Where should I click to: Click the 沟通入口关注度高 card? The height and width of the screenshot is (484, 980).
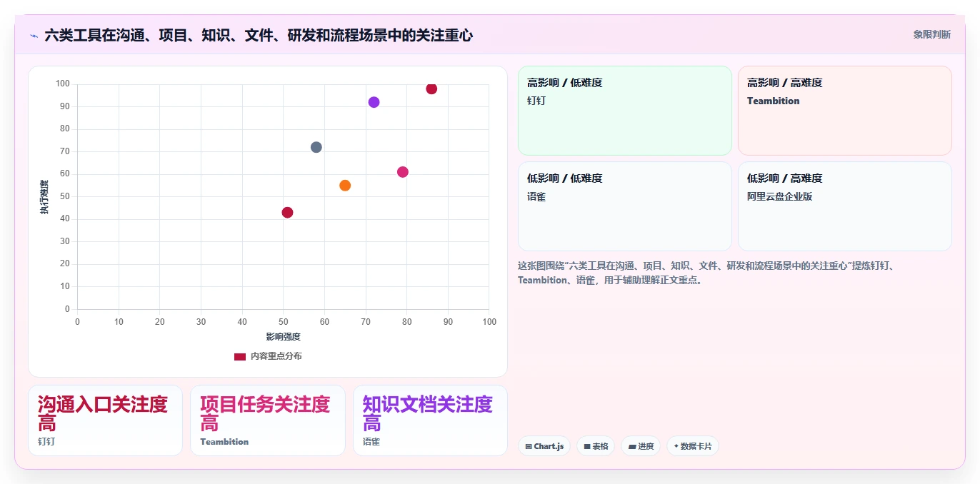click(106, 420)
